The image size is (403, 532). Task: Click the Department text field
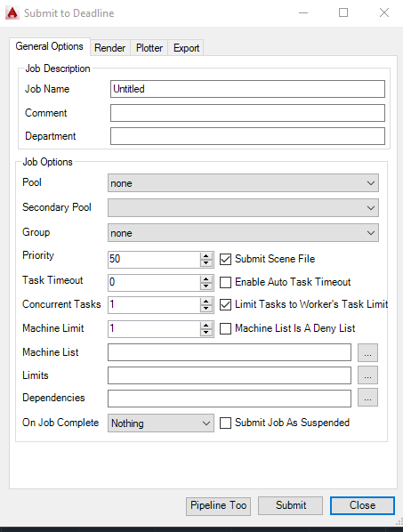pyautogui.click(x=247, y=136)
